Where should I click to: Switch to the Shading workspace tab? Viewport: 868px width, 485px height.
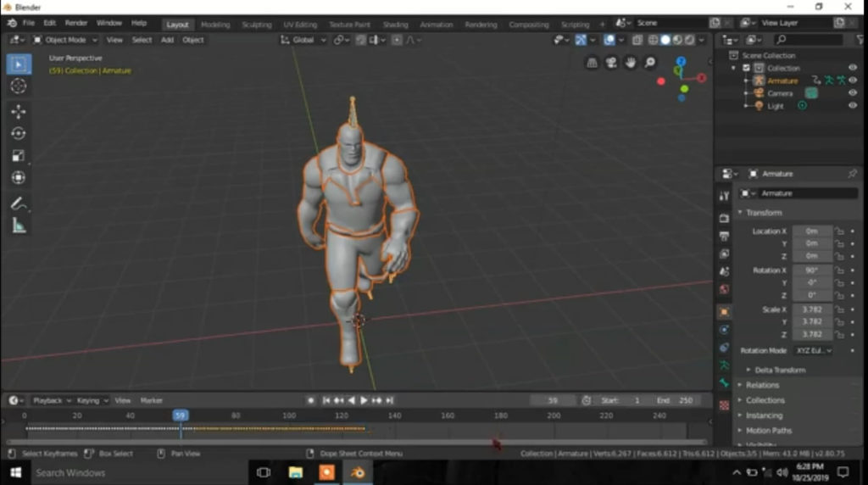(x=395, y=25)
